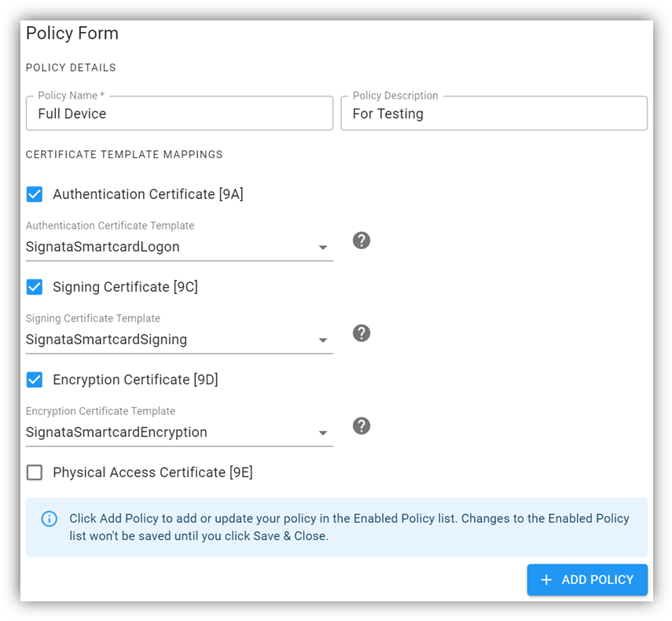The image size is (672, 621).
Task: Click the arrow icon on SignataSmartcardLogon
Action: 322,248
